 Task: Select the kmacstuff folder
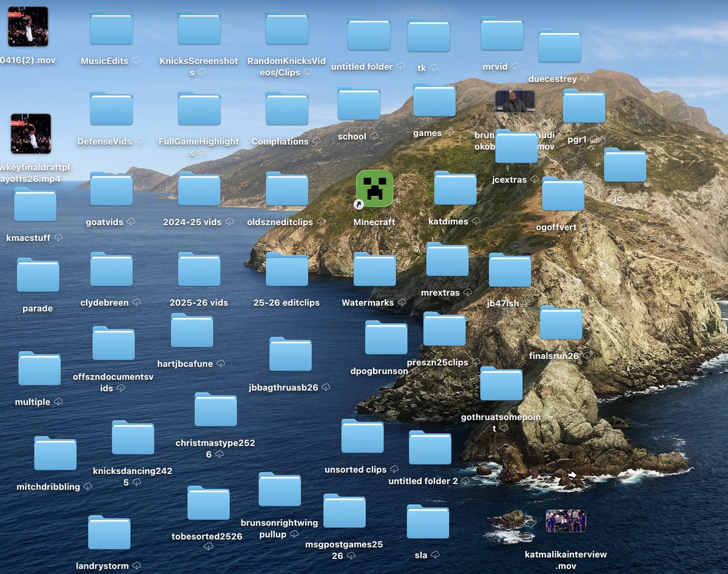(35, 205)
